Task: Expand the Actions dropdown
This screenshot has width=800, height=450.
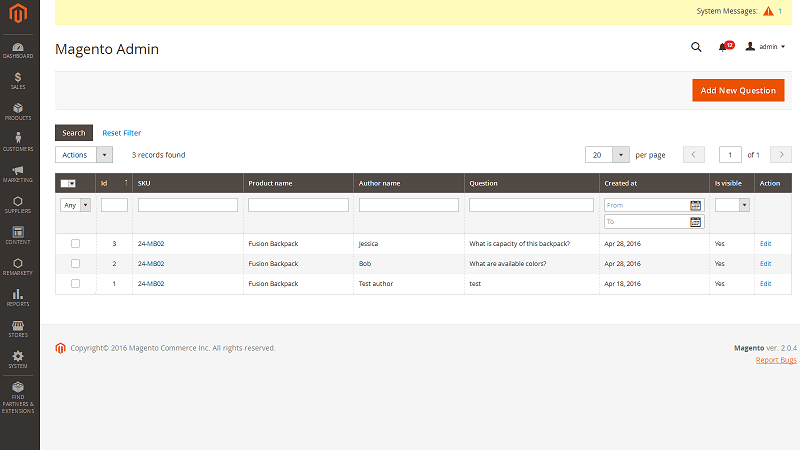Action: coord(83,155)
